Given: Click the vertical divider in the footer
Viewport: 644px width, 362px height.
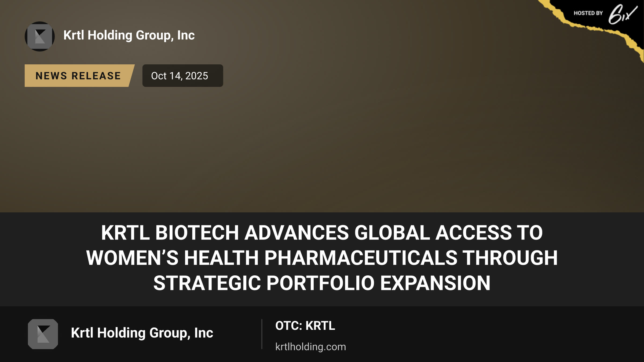Looking at the screenshot, I should (x=262, y=334).
